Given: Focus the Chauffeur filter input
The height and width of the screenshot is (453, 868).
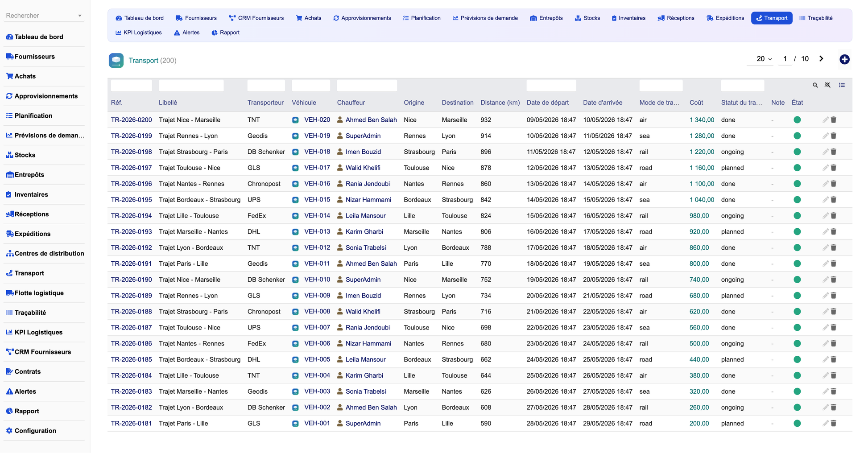Looking at the screenshot, I should point(367,85).
